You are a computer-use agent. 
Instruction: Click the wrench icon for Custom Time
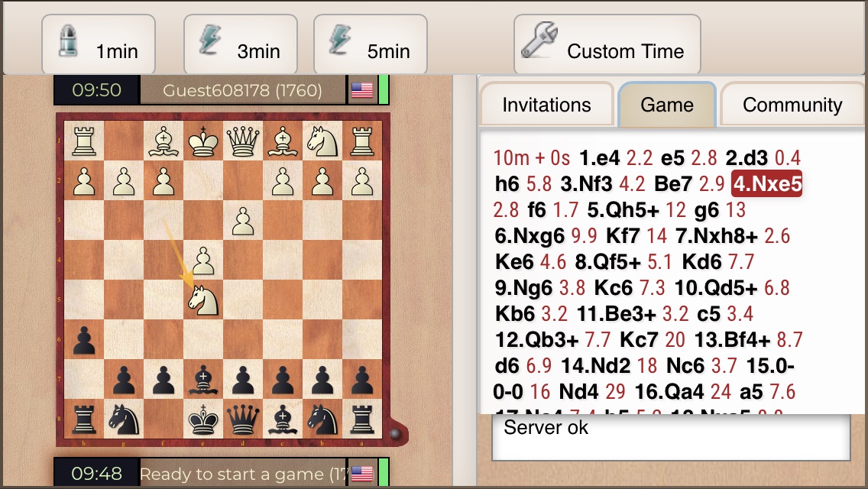click(539, 40)
